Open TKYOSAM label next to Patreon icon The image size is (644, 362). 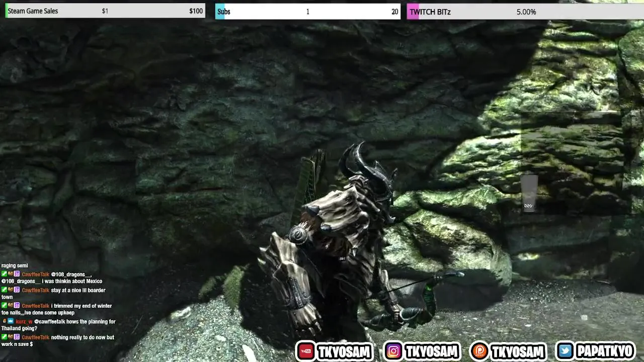[518, 351]
